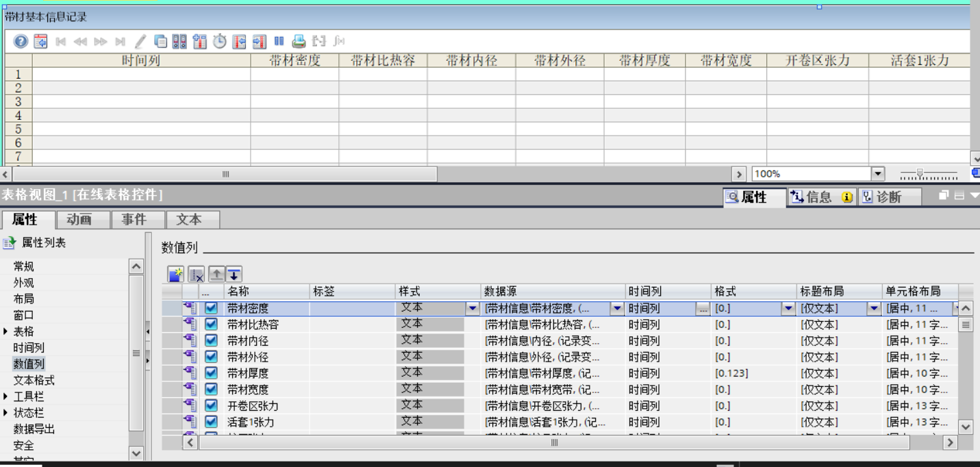Move selected column down arrow icon
The width and height of the screenshot is (980, 467).
tap(234, 275)
